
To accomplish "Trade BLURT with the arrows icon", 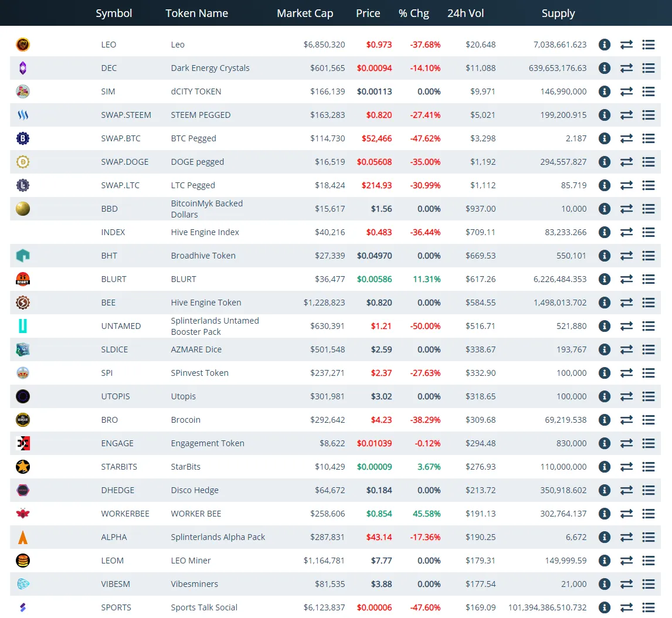I will point(627,279).
